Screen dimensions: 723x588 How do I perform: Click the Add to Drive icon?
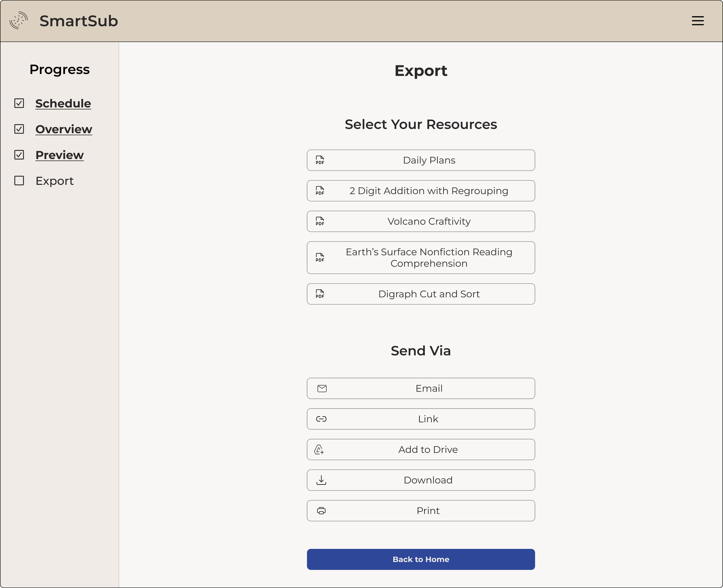tap(319, 450)
